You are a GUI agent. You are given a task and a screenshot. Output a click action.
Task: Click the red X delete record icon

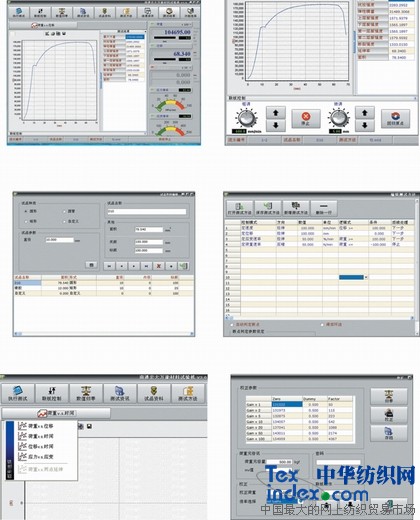point(159,266)
